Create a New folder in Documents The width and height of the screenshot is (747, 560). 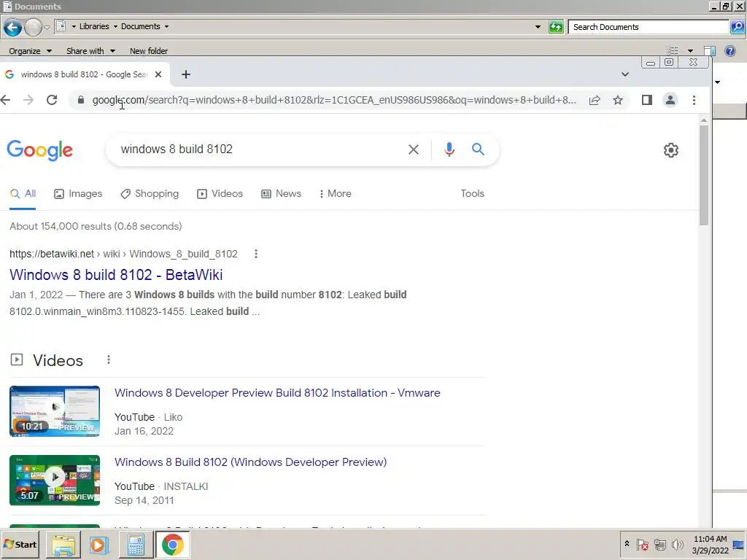149,51
